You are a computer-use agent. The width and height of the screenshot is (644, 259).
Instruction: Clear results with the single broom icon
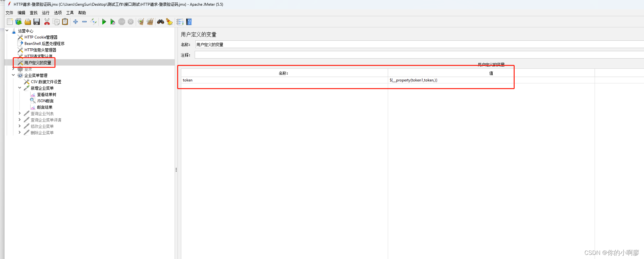point(141,22)
